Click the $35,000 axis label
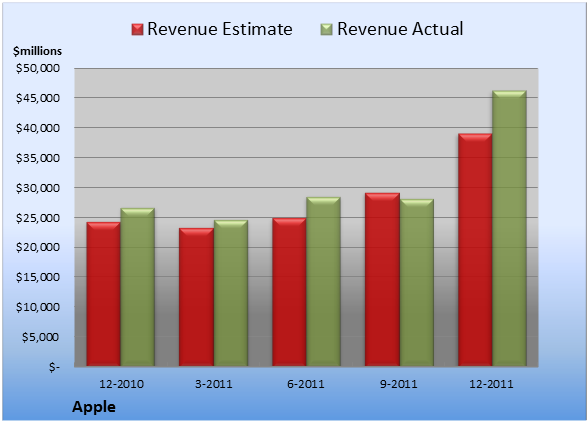The width and height of the screenshot is (588, 422). tap(38, 158)
